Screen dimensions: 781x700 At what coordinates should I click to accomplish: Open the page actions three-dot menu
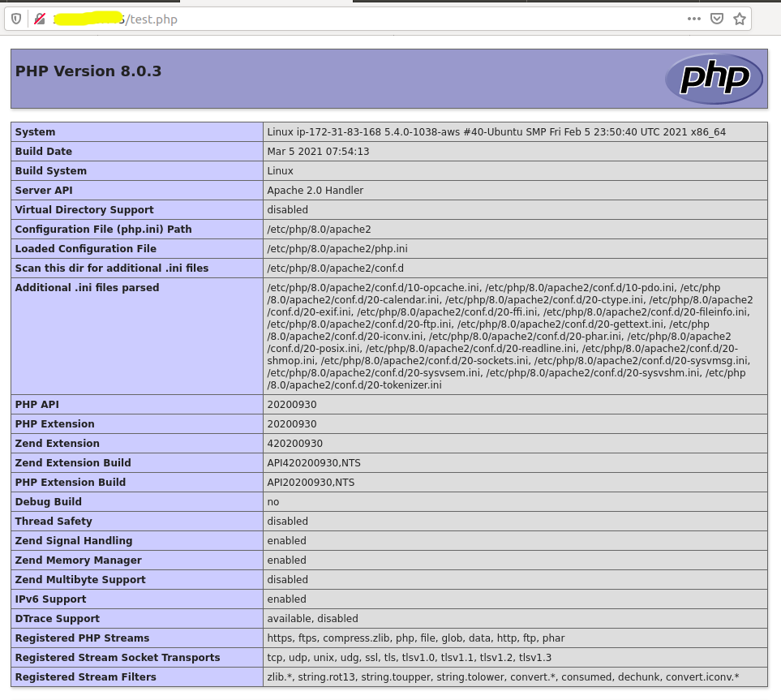click(694, 19)
